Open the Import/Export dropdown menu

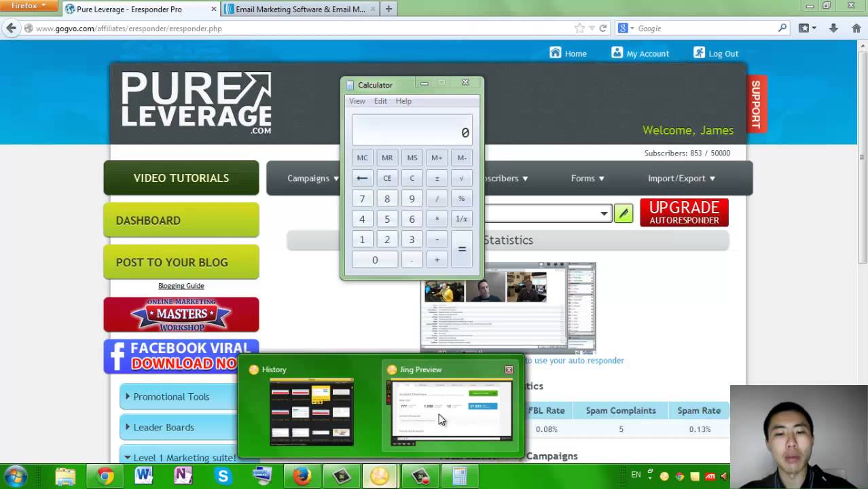coord(681,178)
